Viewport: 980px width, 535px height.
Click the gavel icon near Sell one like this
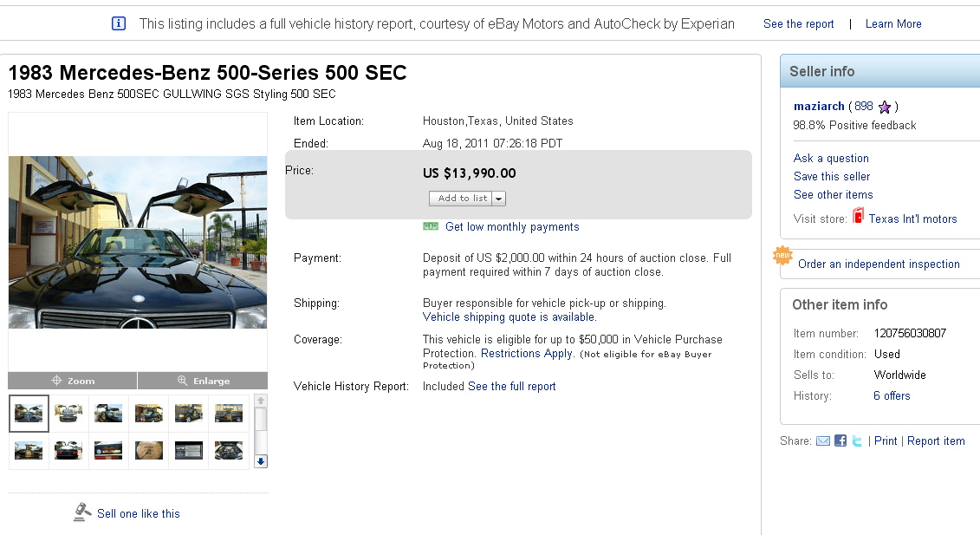tap(82, 512)
